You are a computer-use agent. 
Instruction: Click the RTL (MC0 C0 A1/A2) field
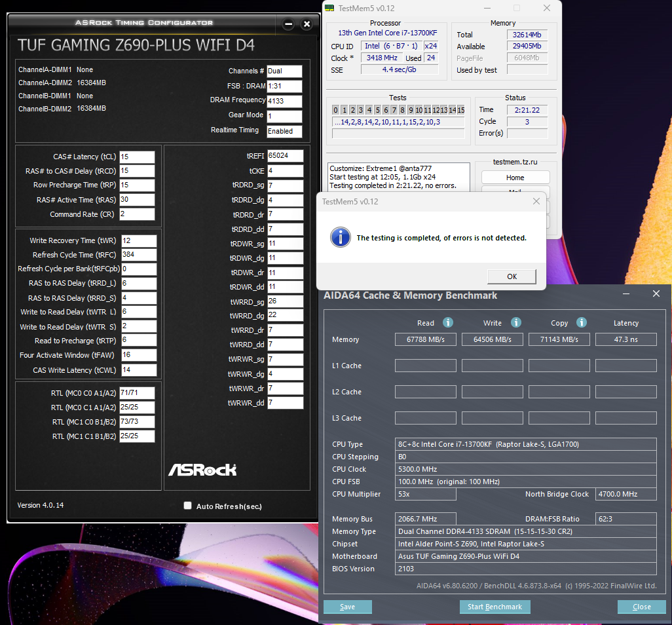coord(137,393)
